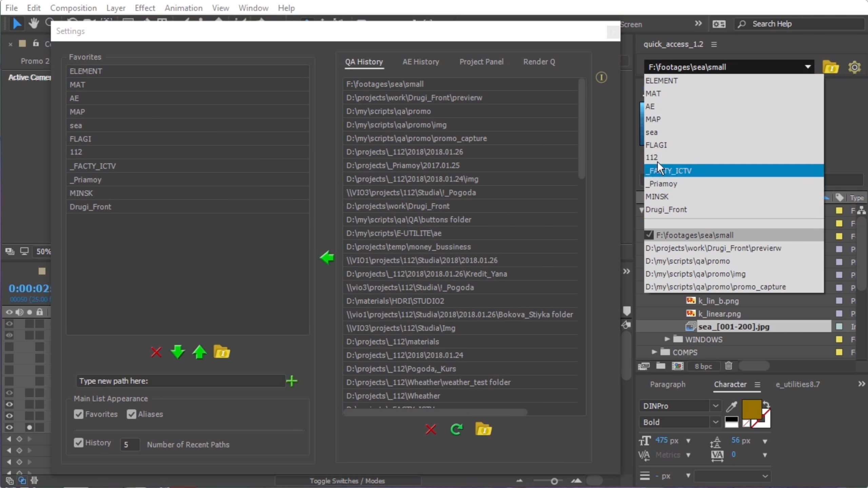Image resolution: width=868 pixels, height=488 pixels.
Task: Expand the WINDOWS folder in the project panel
Action: coord(667,339)
